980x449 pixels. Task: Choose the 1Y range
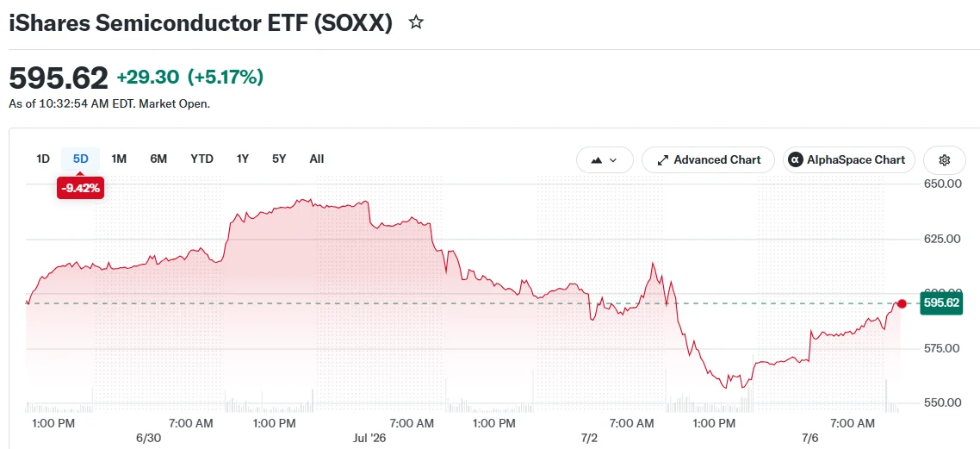pos(243,159)
